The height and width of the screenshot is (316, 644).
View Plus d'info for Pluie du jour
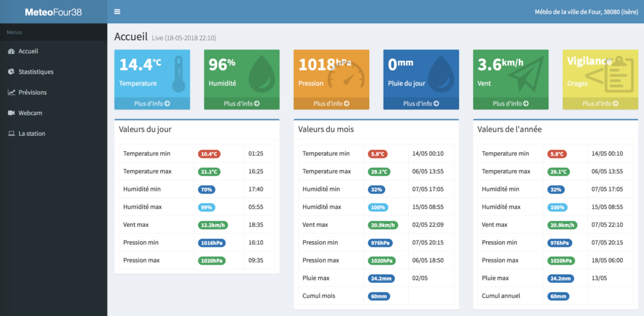[x=421, y=104]
